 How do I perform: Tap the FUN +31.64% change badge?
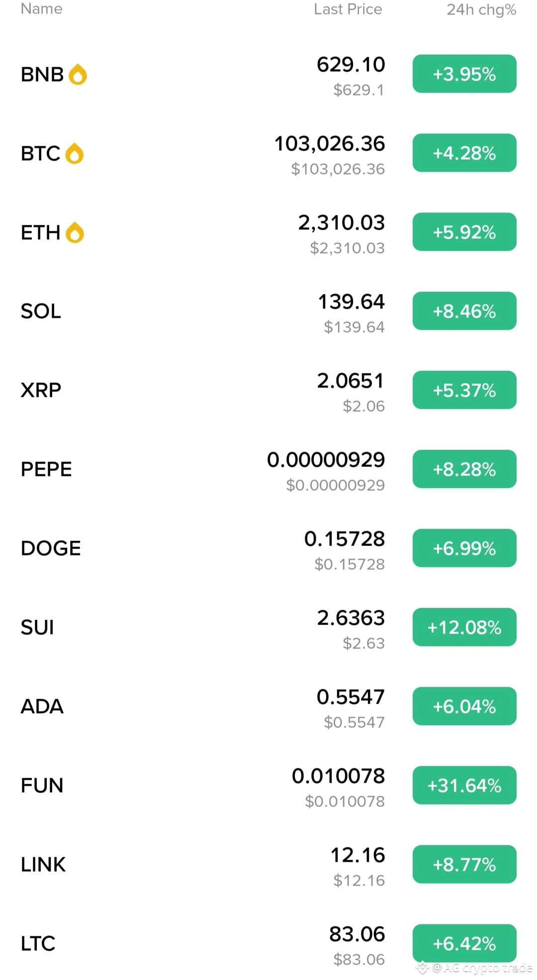(x=464, y=786)
